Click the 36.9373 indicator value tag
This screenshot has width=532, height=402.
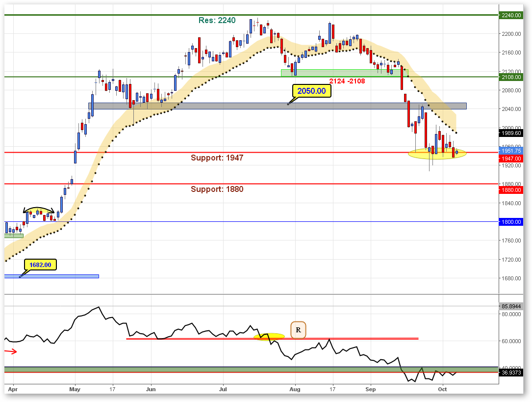(x=511, y=373)
